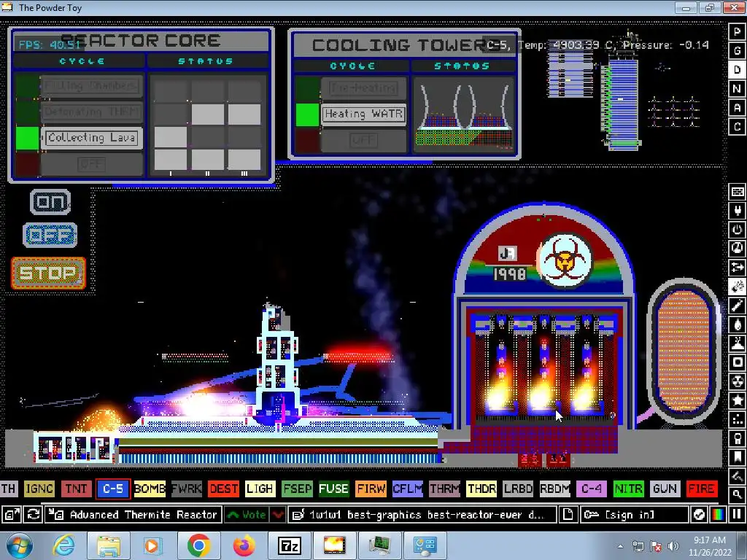Open the Decoration tools category icon

tap(737, 476)
